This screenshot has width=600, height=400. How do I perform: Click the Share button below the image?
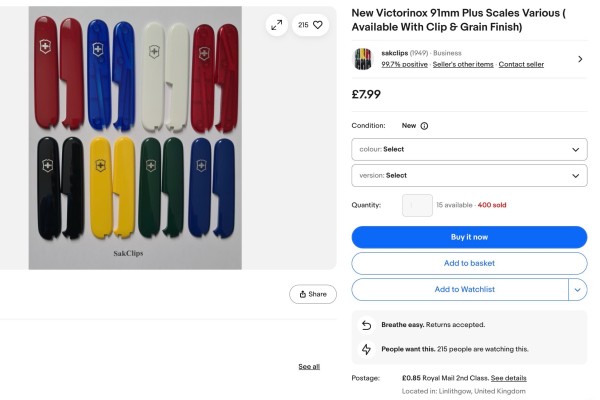pyautogui.click(x=312, y=294)
